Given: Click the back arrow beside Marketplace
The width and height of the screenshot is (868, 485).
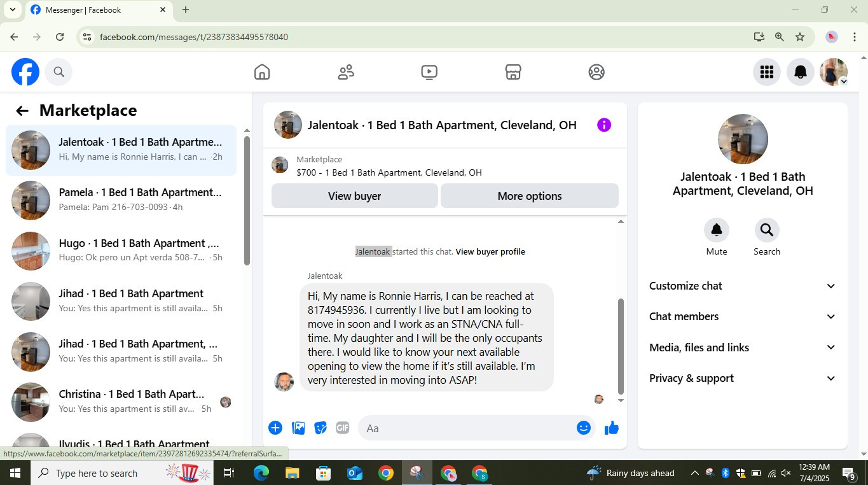Looking at the screenshot, I should [22, 111].
